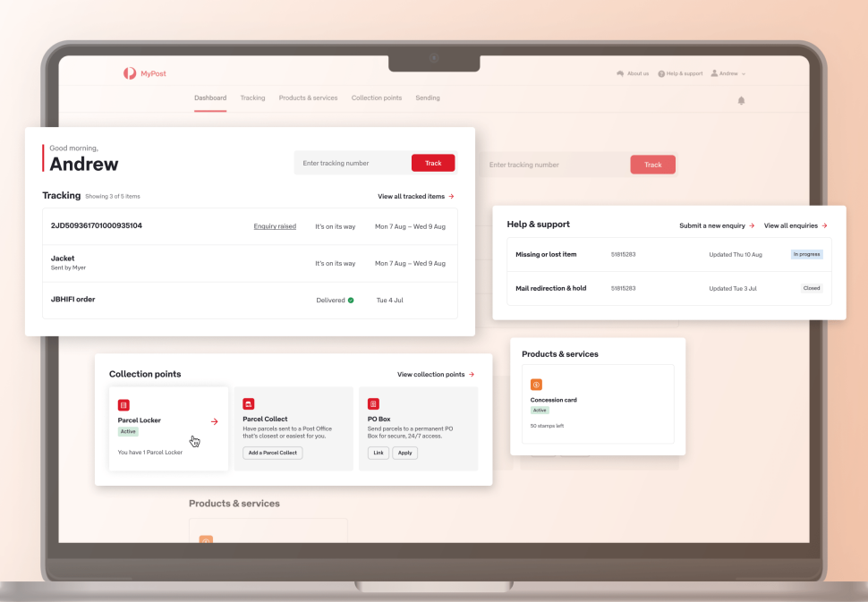The height and width of the screenshot is (602, 868).
Task: Open the Andrew account dropdown
Action: (x=729, y=73)
